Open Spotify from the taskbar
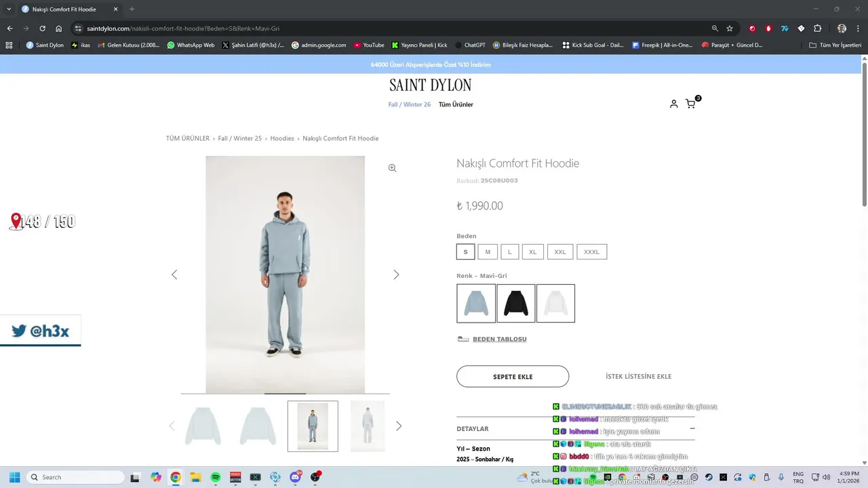The height and width of the screenshot is (488, 868). click(216, 477)
